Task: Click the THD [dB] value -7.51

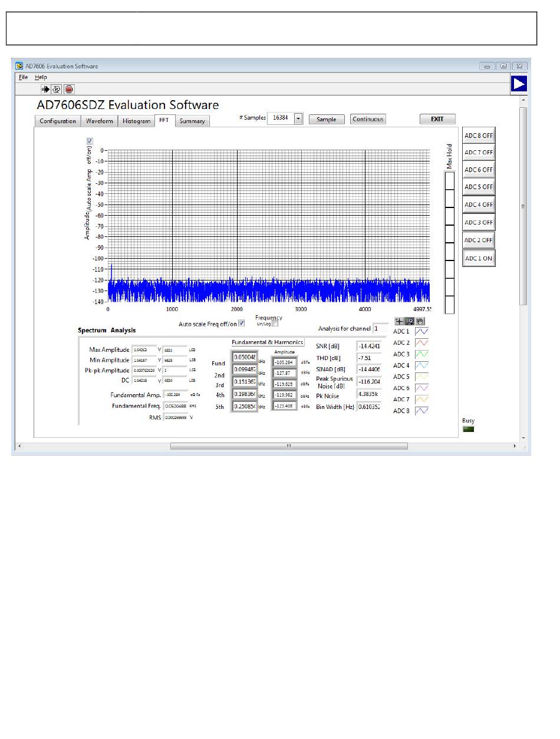Action: tap(369, 358)
